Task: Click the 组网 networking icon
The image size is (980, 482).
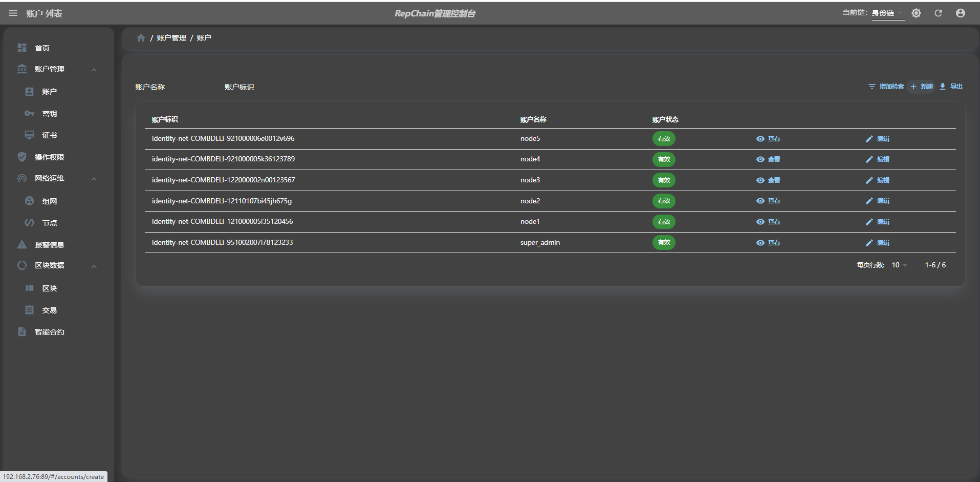Action: [30, 201]
